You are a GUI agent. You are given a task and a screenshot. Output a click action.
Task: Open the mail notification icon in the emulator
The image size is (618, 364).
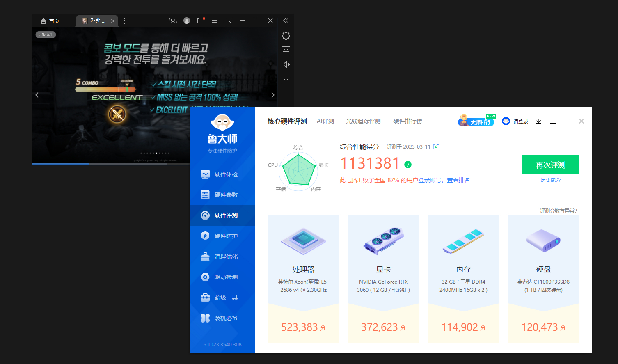coord(201,21)
